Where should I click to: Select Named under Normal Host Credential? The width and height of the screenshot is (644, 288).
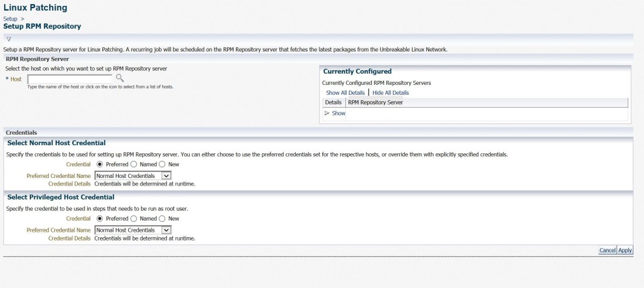click(134, 164)
